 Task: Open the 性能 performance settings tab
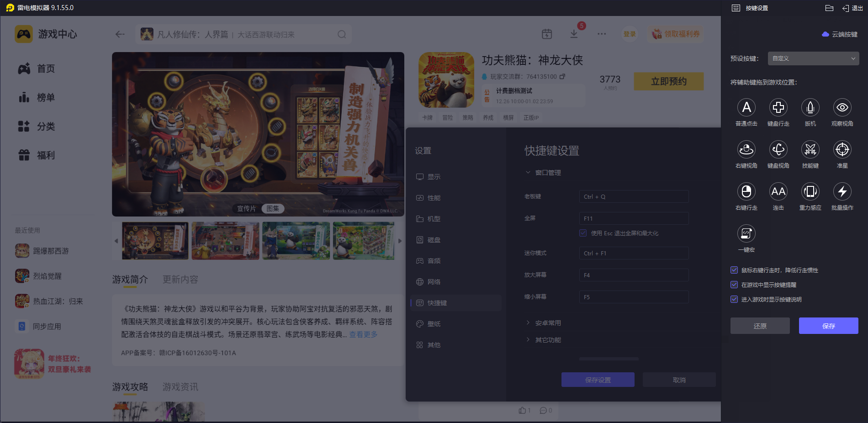[x=456, y=198]
